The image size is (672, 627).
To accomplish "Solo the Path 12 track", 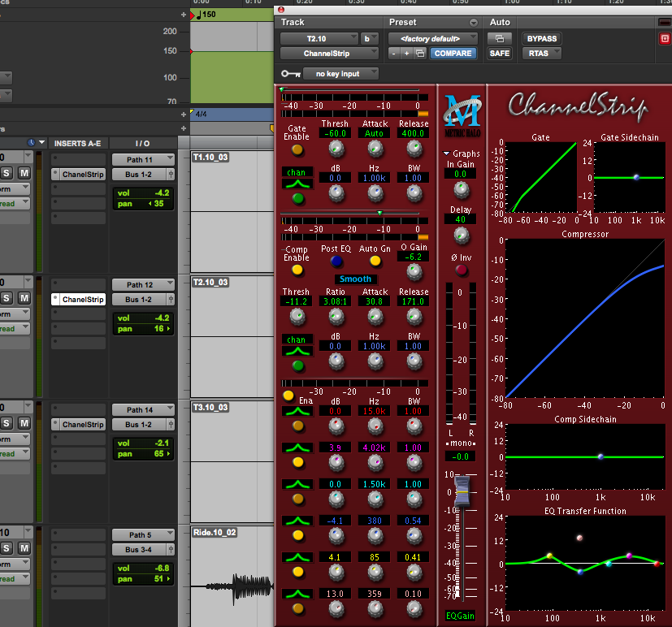I will [x=7, y=298].
